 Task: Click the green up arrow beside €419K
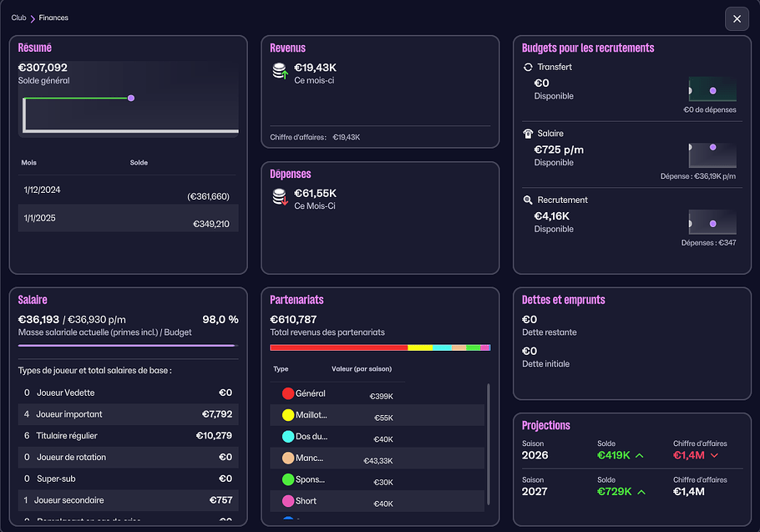click(x=639, y=455)
